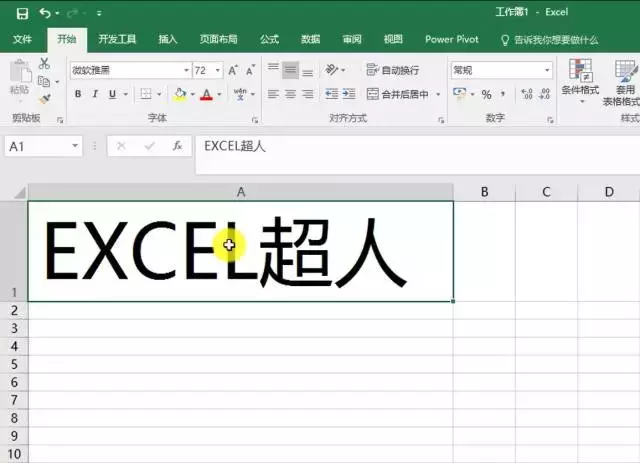Switch to the 数据 tab

coord(310,39)
